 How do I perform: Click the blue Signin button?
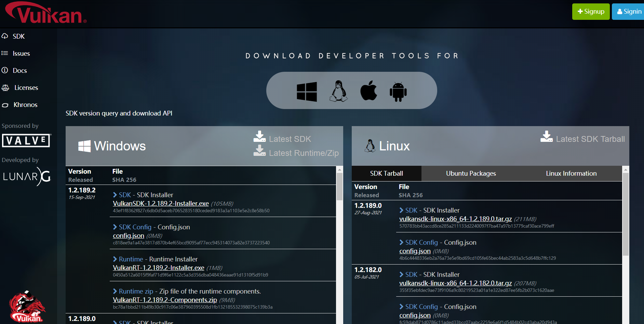(628, 12)
